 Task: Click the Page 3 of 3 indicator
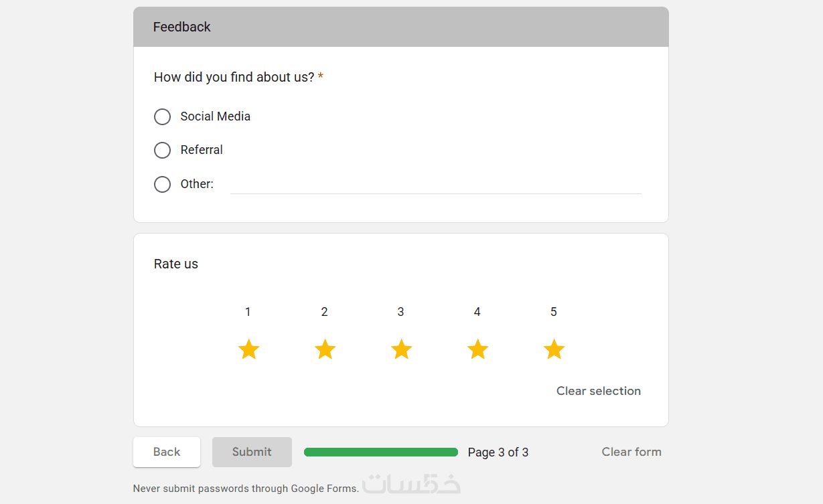(x=498, y=452)
